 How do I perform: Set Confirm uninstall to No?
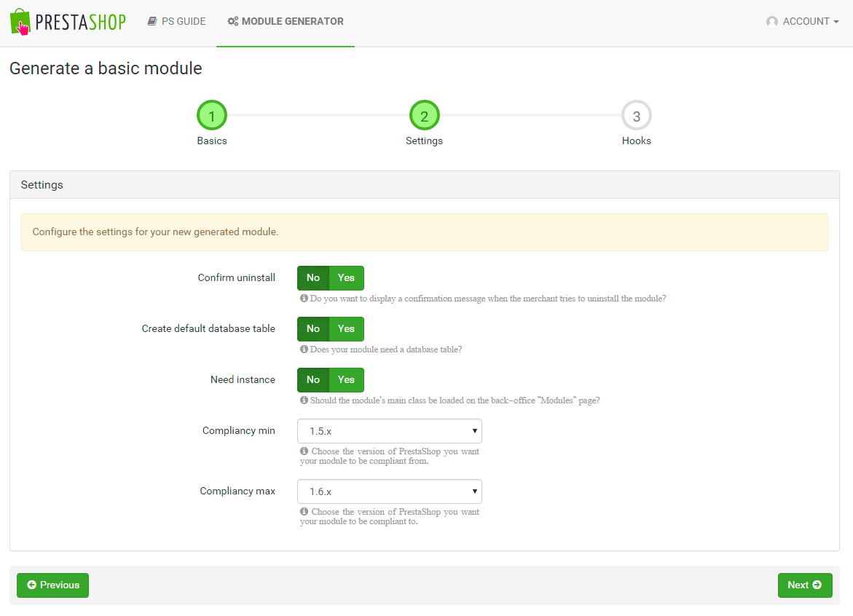point(313,278)
